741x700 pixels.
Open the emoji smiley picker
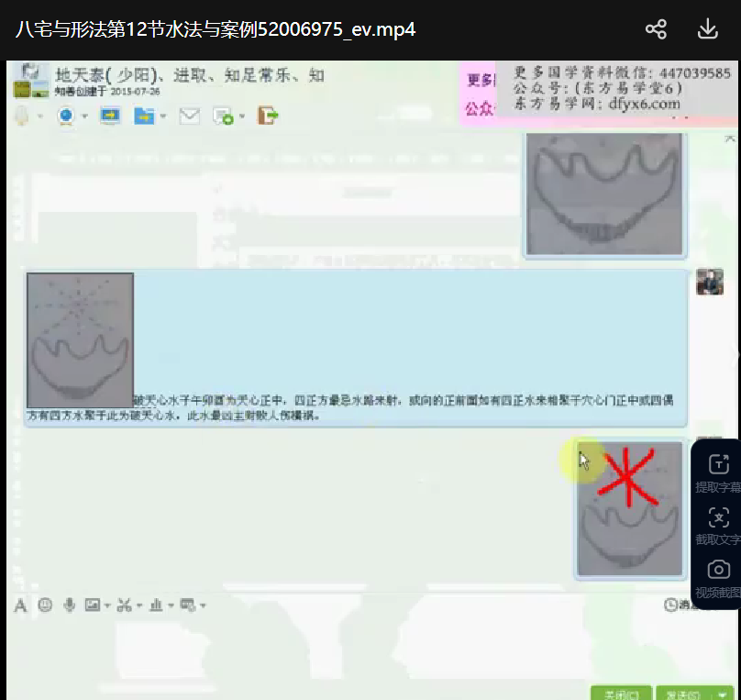coord(45,606)
